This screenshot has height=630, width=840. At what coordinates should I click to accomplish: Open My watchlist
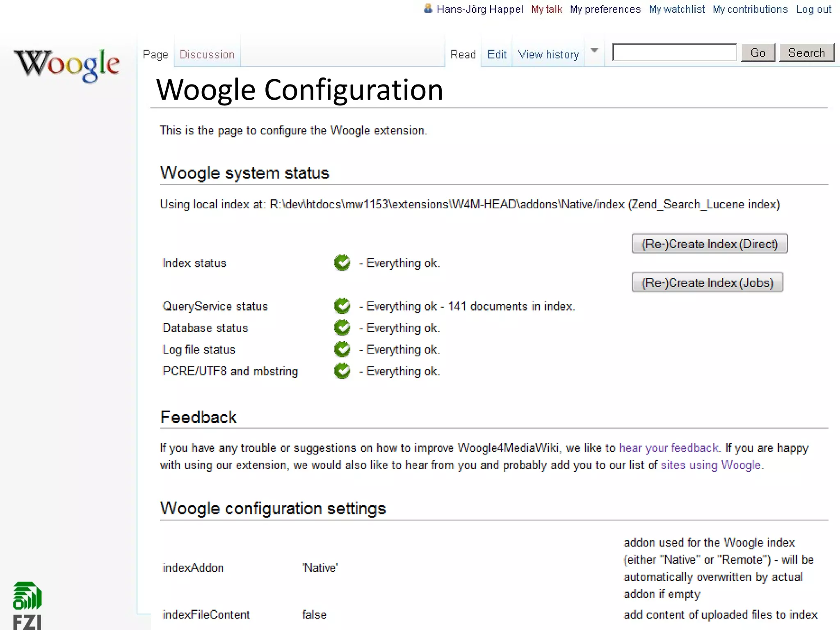[677, 9]
